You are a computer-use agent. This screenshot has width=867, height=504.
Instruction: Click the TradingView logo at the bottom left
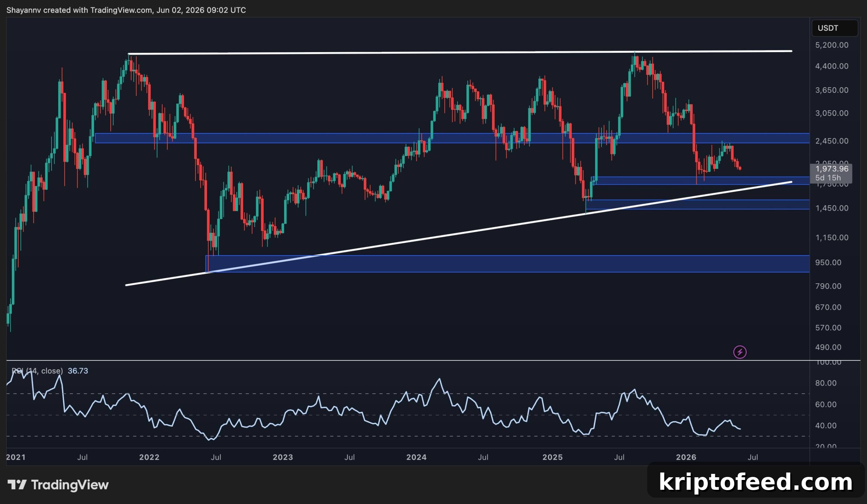(58, 485)
